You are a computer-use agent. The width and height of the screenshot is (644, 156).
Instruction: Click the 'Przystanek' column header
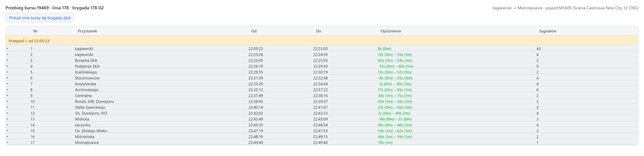(87, 31)
